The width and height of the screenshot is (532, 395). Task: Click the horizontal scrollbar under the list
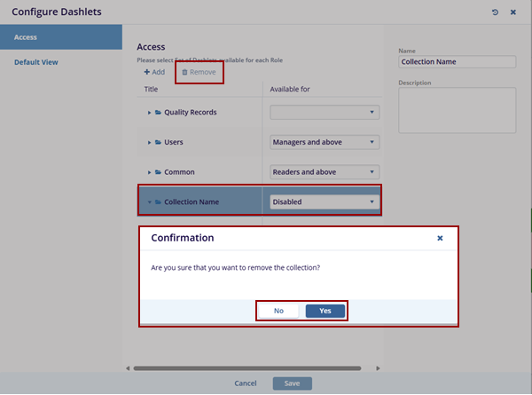tap(248, 367)
